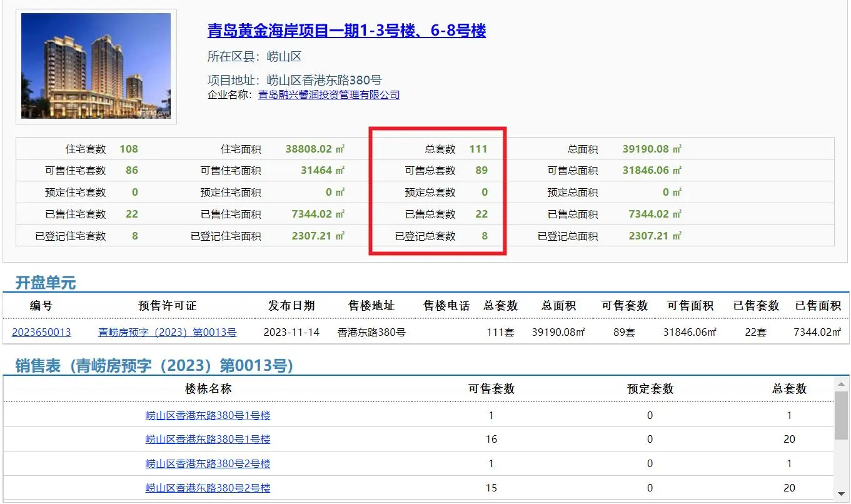The height and width of the screenshot is (504, 851).
Task: Click the 开盘单元 section heading
Action: [x=46, y=283]
